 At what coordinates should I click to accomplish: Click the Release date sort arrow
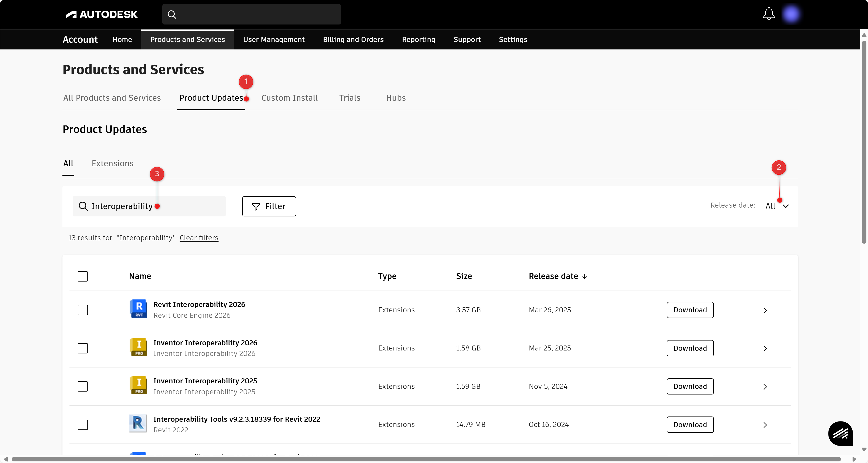point(585,277)
